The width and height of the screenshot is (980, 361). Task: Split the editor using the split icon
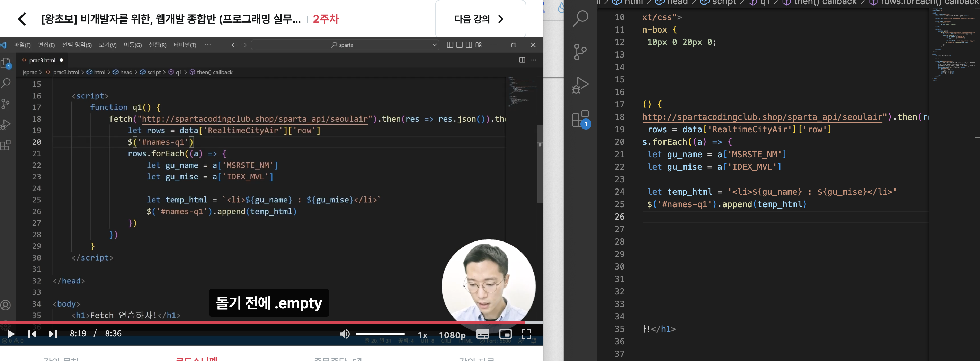[x=522, y=60]
